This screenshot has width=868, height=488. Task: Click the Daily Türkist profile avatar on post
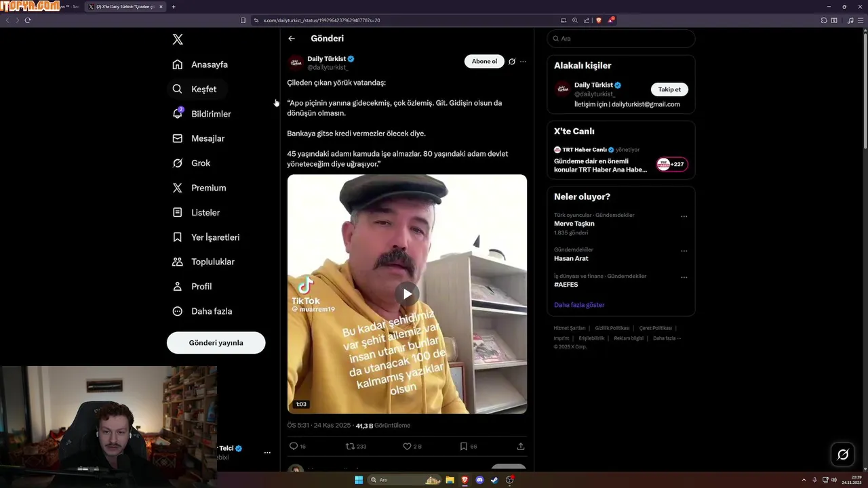click(x=296, y=63)
